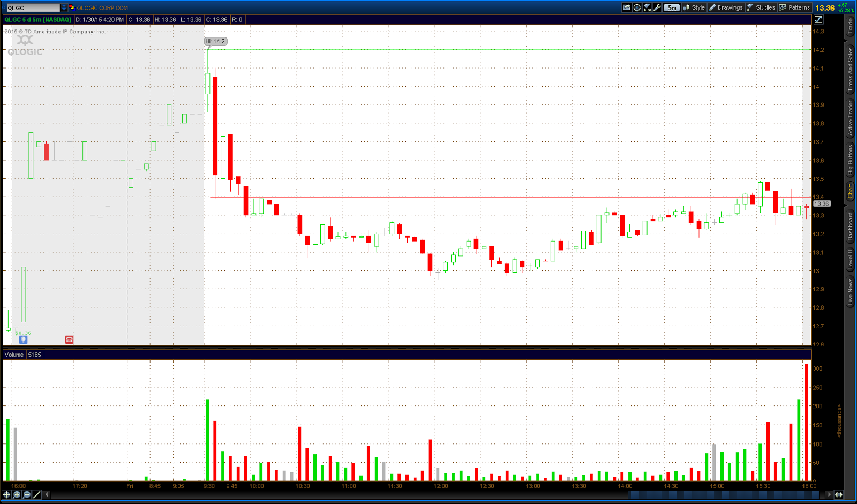Click the 13.36 last price tag on axis

[x=822, y=204]
